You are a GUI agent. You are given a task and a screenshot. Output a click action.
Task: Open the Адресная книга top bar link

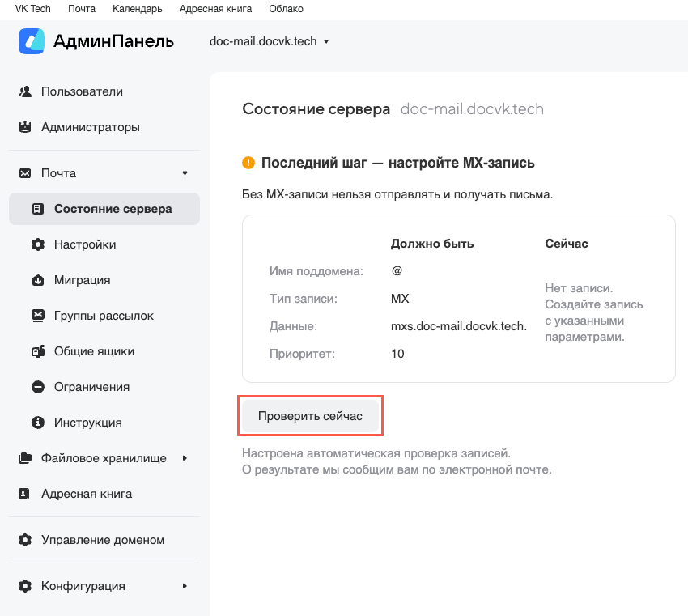(215, 9)
